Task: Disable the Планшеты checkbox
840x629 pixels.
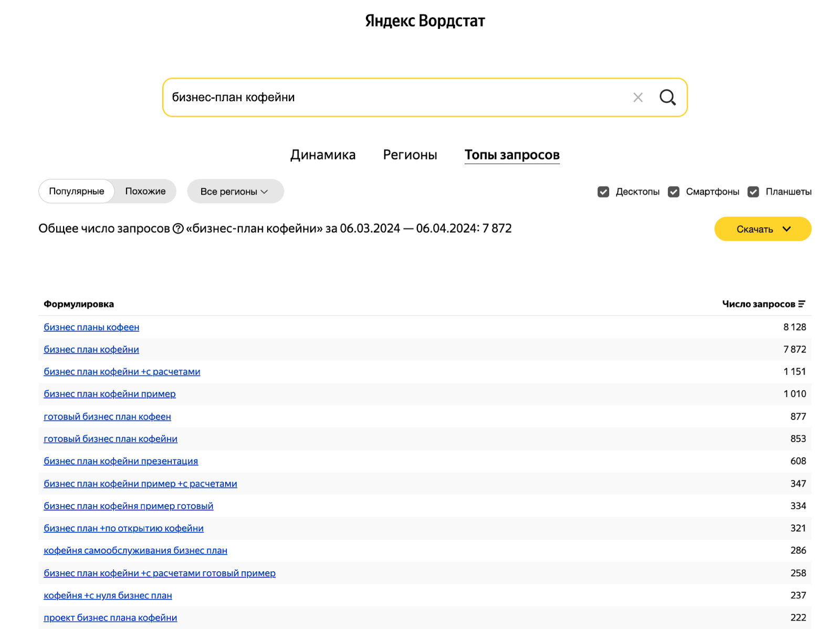Action: click(753, 192)
